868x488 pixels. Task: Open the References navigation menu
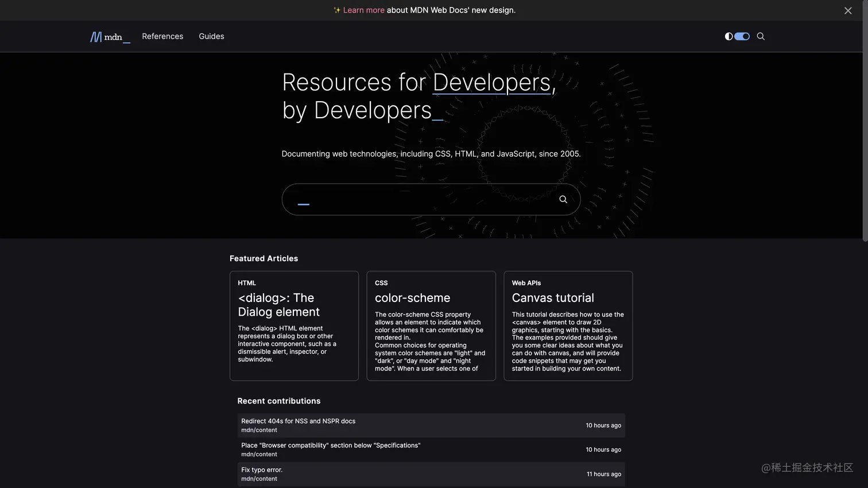(162, 36)
